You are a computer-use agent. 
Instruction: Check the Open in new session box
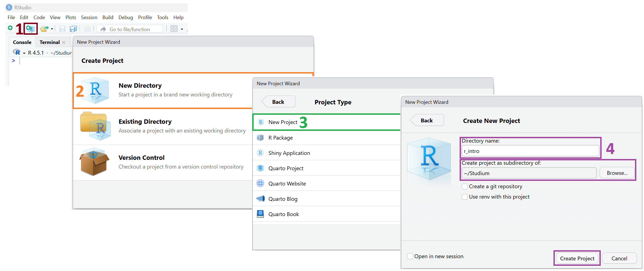(x=410, y=256)
